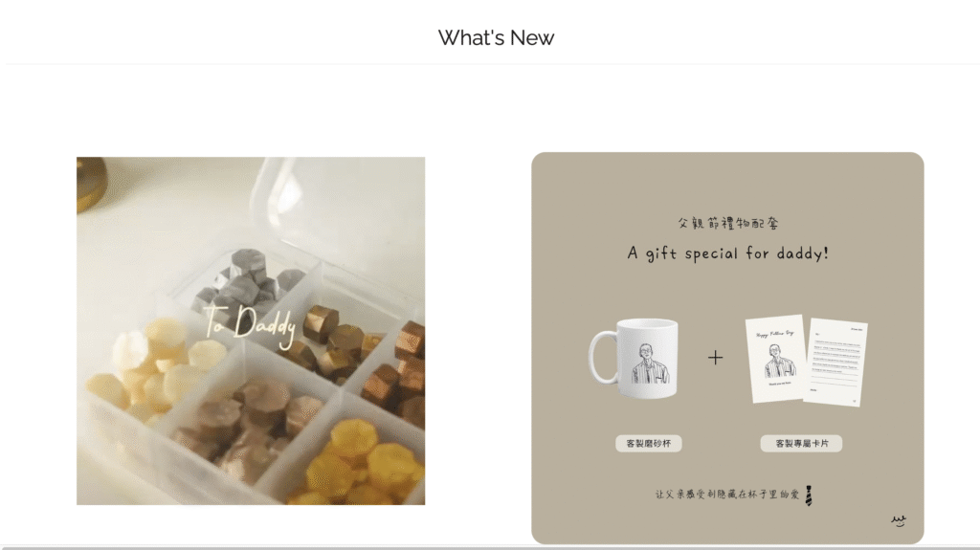This screenshot has height=550, width=980.
Task: Click the 父親節禮物配套 title text
Action: point(728,223)
